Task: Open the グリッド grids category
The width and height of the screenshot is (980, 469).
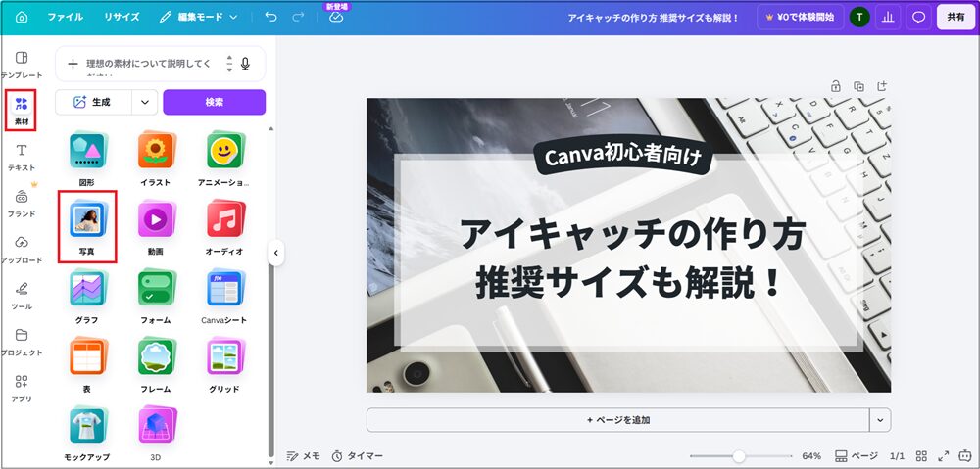Action: click(x=224, y=364)
